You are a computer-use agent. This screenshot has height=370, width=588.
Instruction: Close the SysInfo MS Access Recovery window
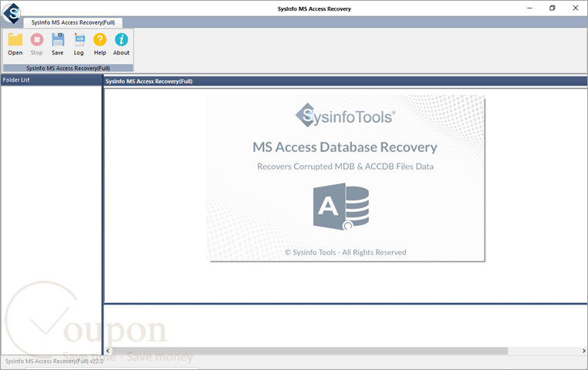point(576,8)
